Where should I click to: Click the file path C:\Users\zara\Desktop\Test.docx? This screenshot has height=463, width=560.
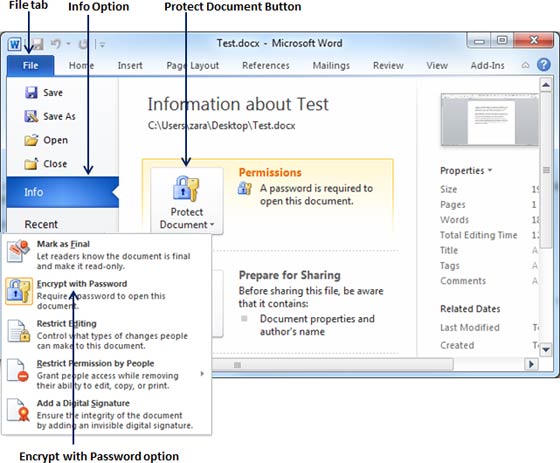coord(221,126)
